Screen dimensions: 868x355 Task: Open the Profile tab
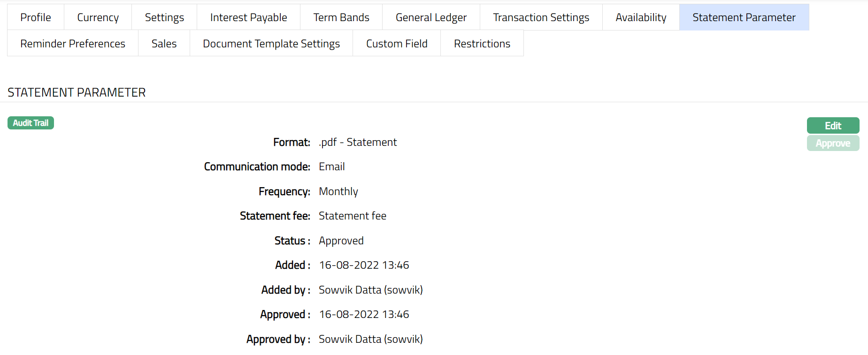click(x=36, y=17)
